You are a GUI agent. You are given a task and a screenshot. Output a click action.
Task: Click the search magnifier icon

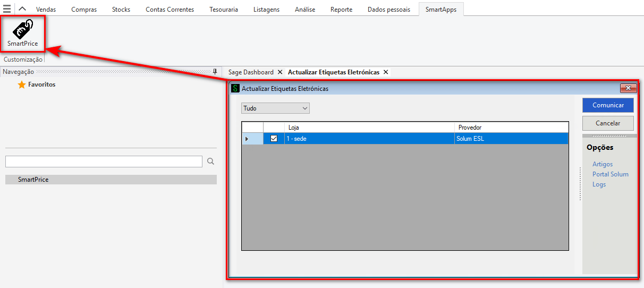[x=210, y=162]
